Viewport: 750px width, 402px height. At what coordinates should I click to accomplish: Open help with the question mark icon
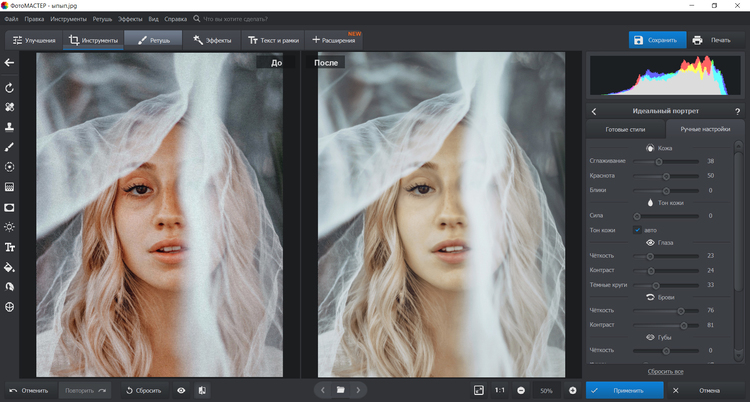point(737,111)
